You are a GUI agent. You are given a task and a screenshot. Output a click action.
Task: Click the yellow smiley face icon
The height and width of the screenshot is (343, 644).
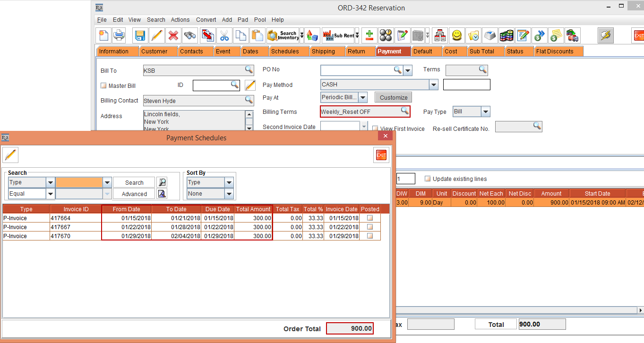coord(456,35)
